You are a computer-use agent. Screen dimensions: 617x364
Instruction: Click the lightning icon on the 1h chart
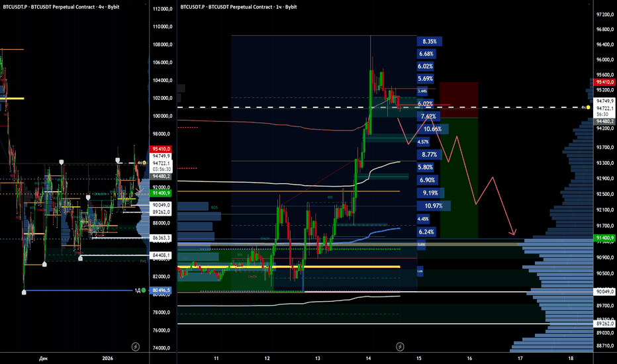[400, 346]
